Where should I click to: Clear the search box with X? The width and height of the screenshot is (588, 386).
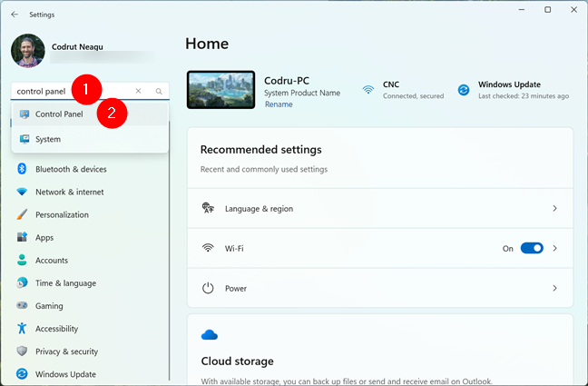tap(138, 91)
